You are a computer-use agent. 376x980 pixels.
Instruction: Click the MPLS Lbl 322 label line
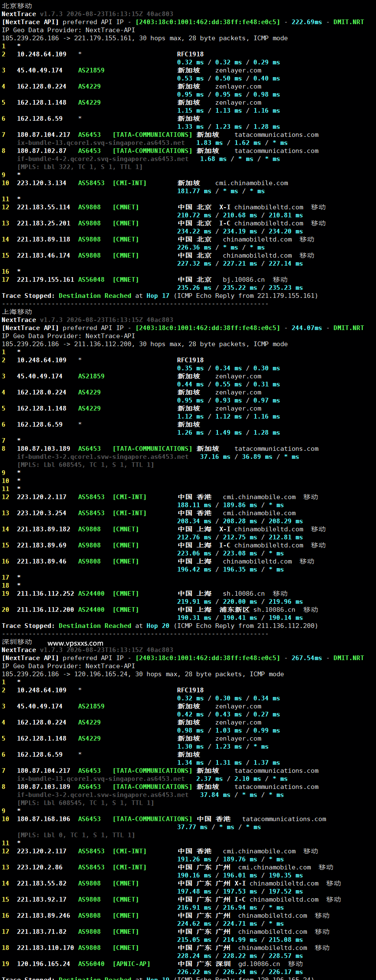click(80, 167)
